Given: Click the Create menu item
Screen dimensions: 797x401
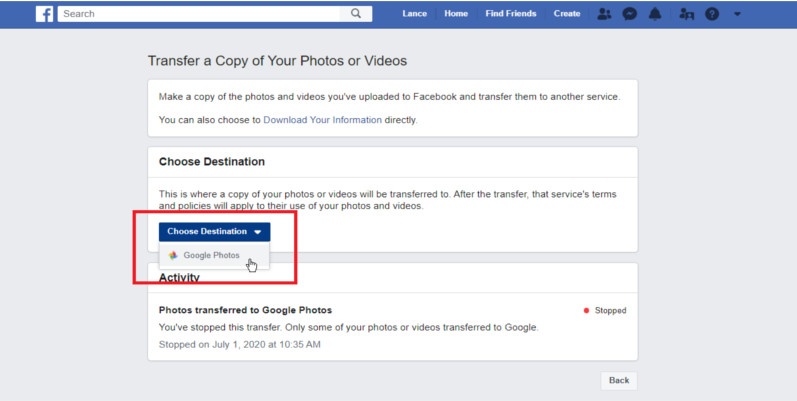Looking at the screenshot, I should click(x=567, y=14).
